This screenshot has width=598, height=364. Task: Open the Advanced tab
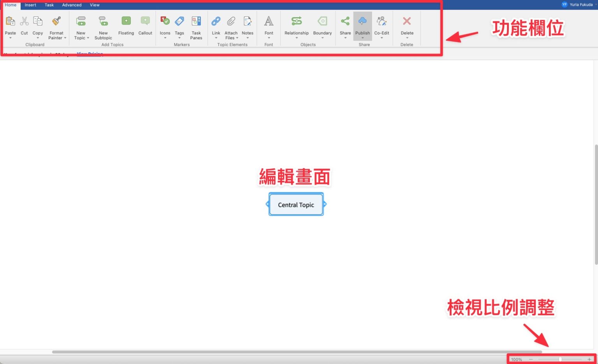pyautogui.click(x=72, y=5)
